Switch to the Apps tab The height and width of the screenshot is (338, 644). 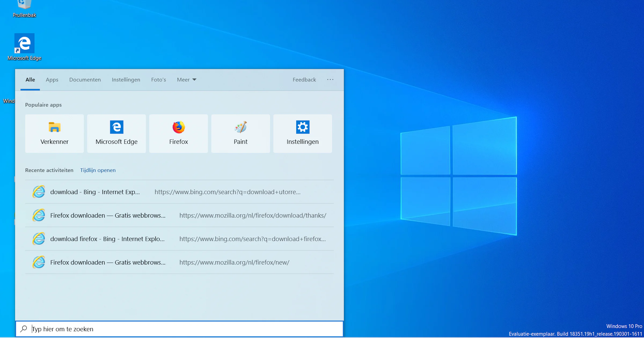coord(52,80)
